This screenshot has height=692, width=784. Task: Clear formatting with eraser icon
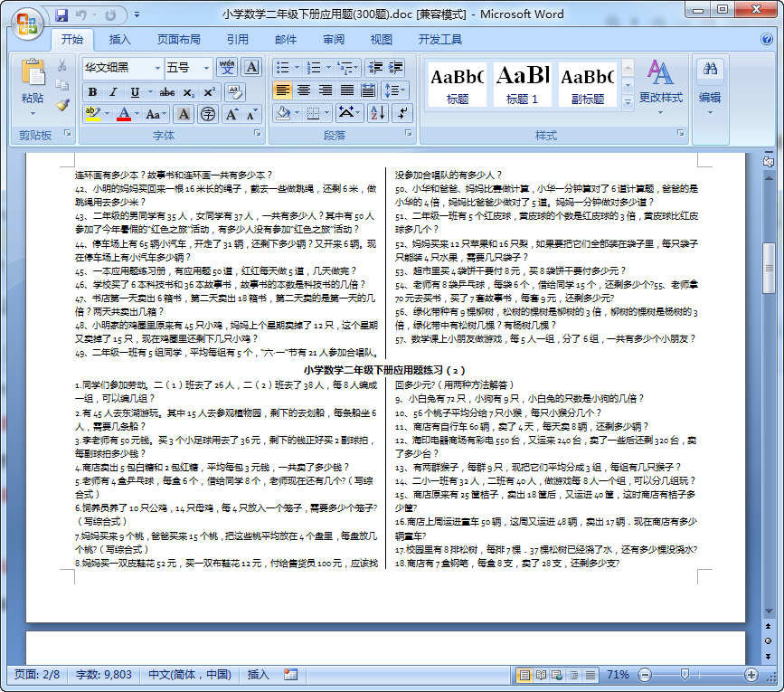coord(234,92)
